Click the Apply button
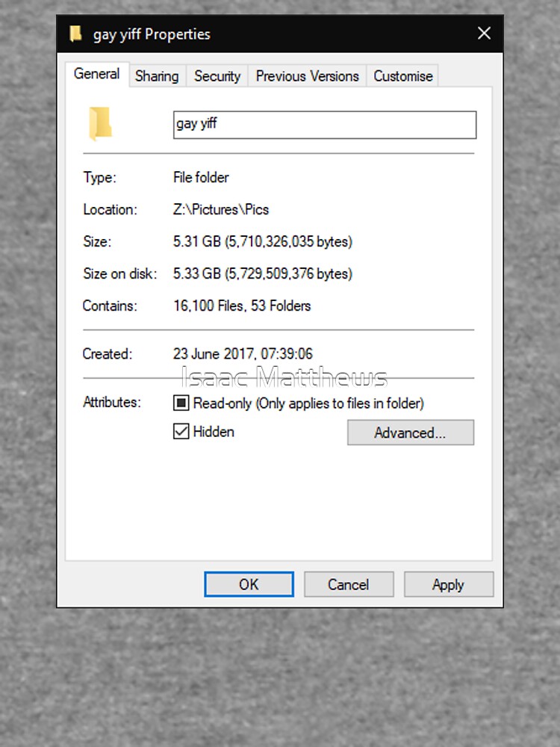560x747 pixels. 449,584
